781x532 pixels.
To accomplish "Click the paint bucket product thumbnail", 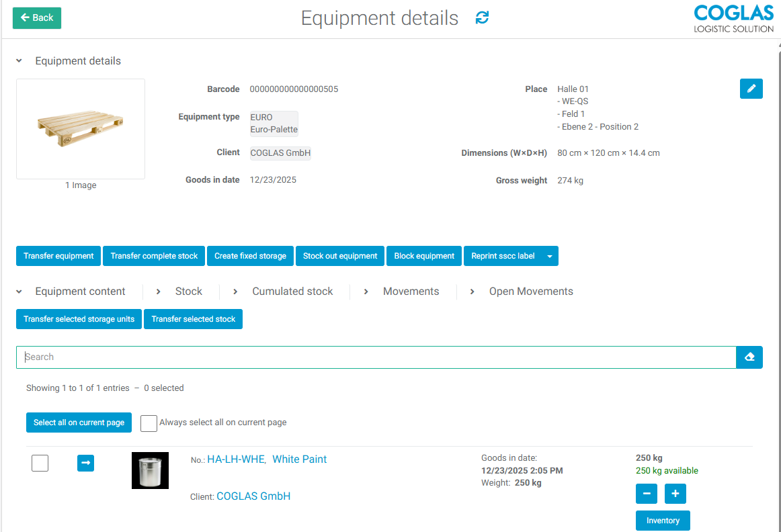I will [150, 470].
